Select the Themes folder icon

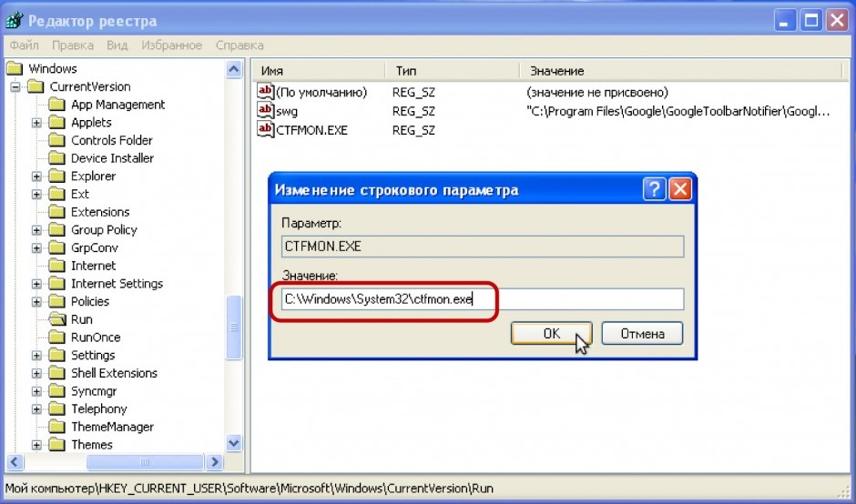pyautogui.click(x=56, y=445)
